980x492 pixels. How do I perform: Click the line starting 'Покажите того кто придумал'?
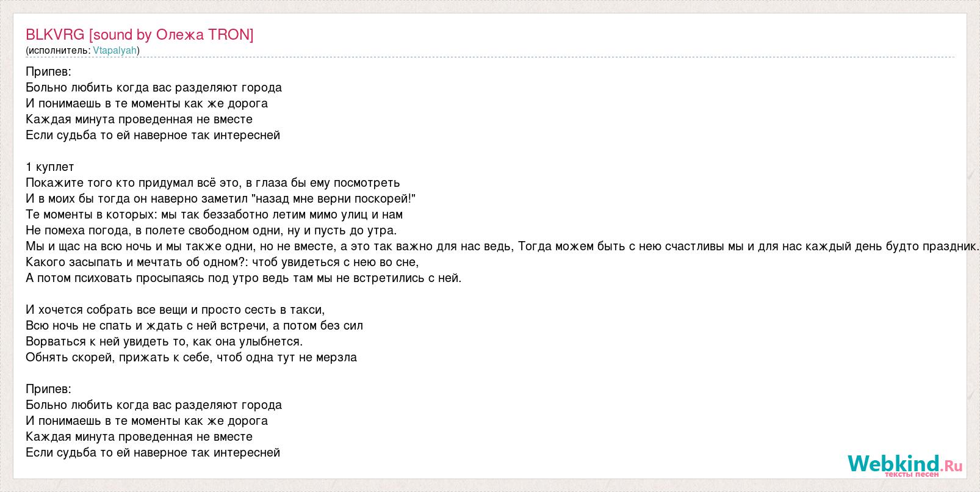pos(213,183)
